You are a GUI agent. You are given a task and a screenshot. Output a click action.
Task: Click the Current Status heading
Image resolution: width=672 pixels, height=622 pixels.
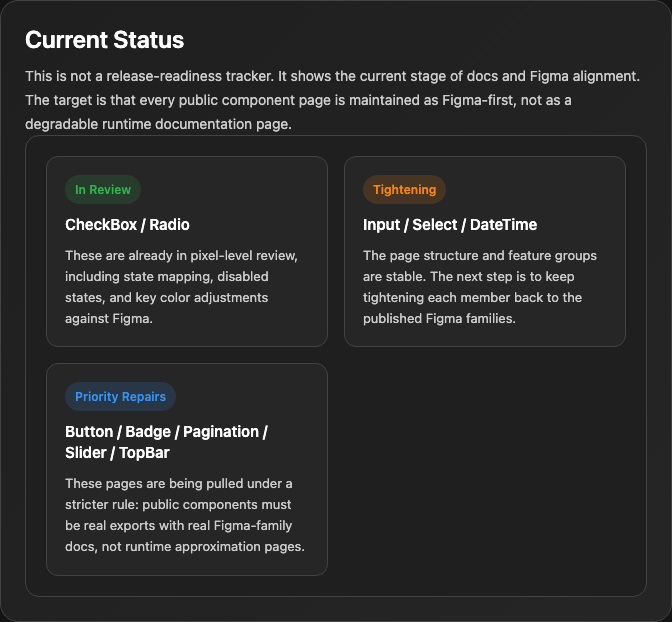pos(105,40)
